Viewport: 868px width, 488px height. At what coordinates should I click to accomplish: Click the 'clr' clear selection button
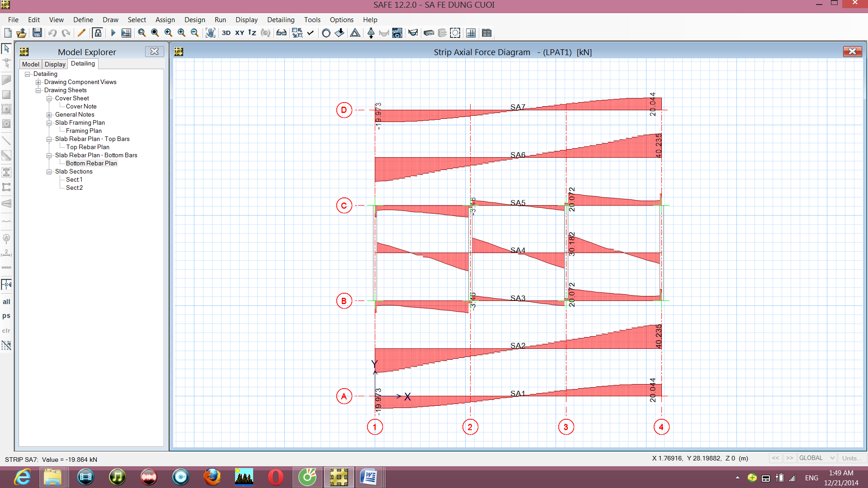click(x=6, y=331)
